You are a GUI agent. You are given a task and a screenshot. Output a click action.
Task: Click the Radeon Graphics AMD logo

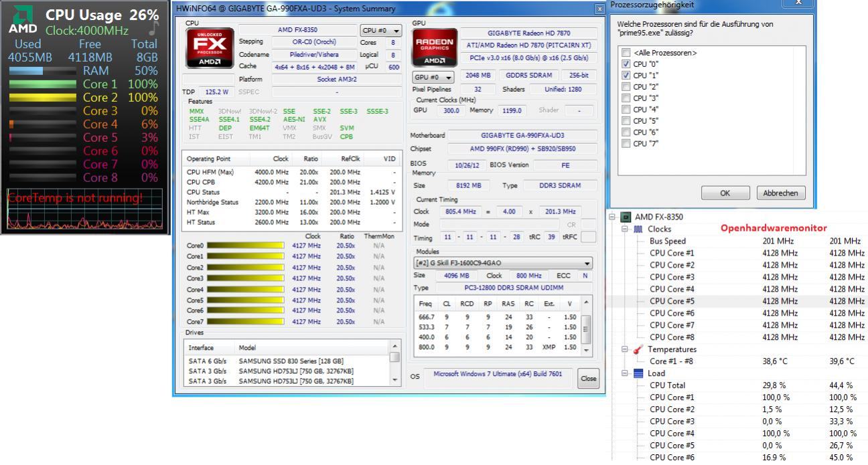433,47
